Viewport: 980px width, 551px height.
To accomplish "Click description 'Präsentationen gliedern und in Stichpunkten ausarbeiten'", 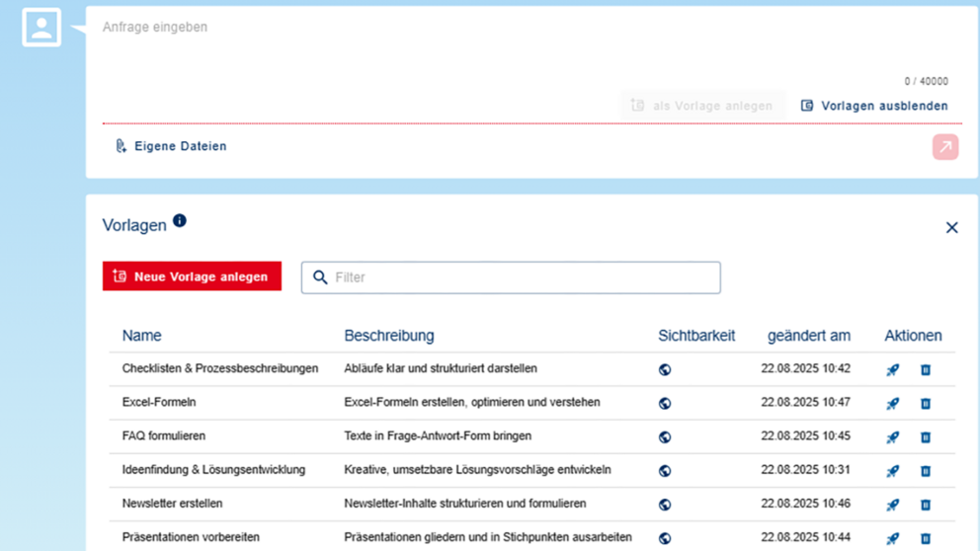I will (488, 537).
